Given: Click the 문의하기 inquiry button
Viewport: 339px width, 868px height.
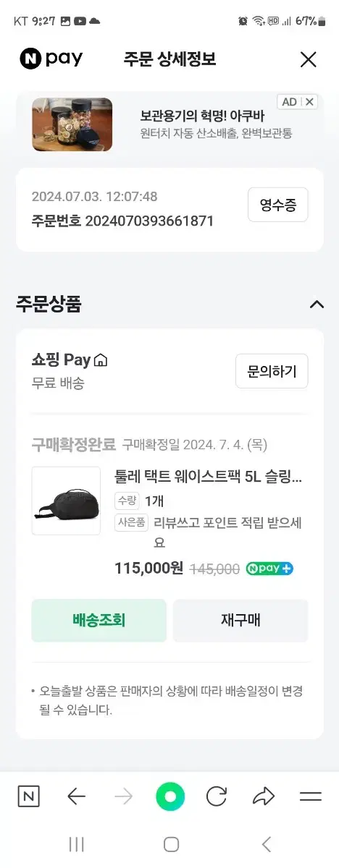Looking at the screenshot, I should 272,372.
